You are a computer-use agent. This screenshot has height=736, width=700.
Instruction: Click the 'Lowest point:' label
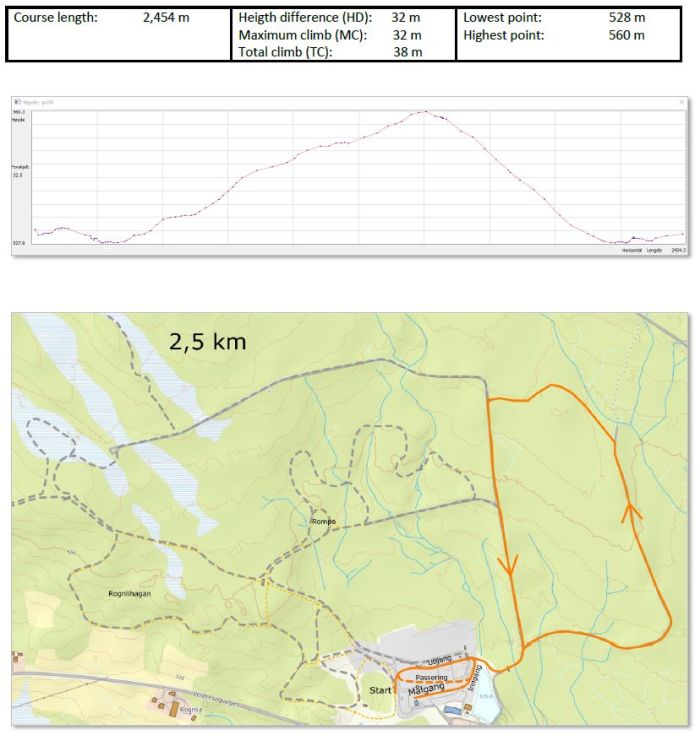[x=502, y=18]
